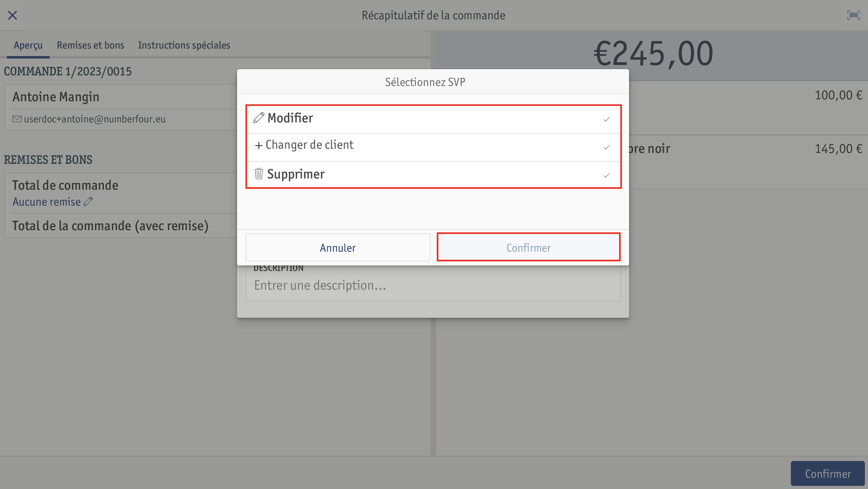Click Confirmer in the Sélectionnez SVP dialog

(528, 248)
